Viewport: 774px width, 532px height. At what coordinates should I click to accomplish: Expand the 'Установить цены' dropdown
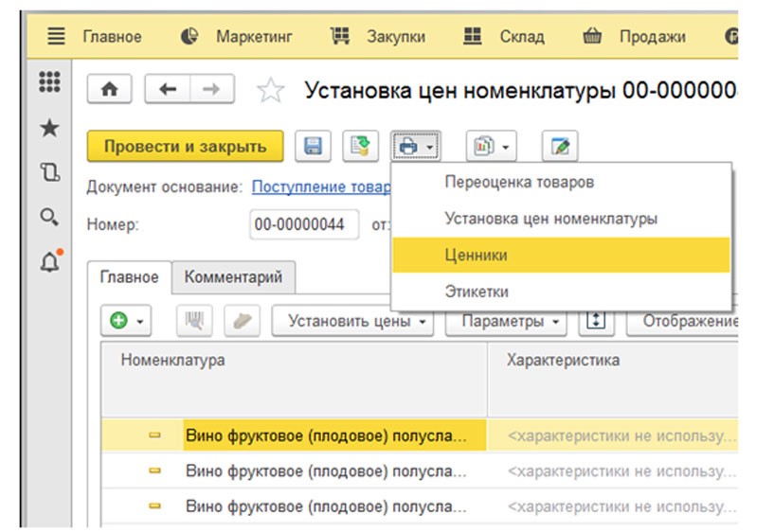point(352,321)
